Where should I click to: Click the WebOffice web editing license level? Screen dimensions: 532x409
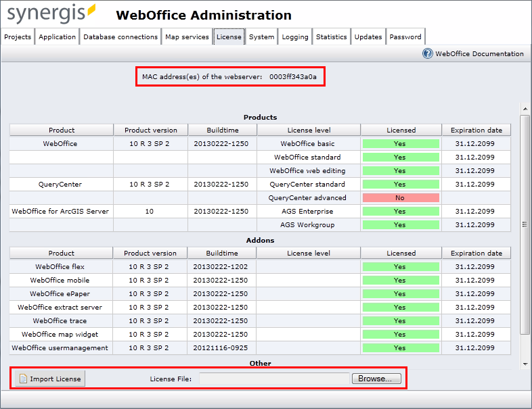pyautogui.click(x=307, y=171)
